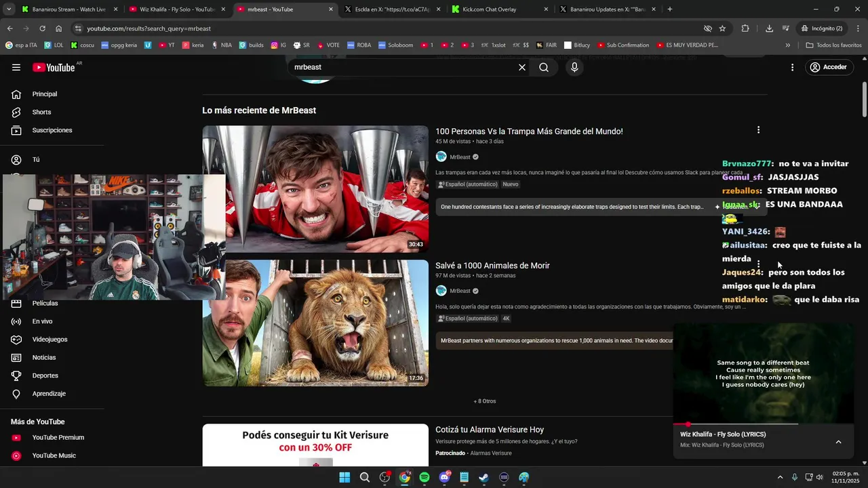The image size is (868, 488).
Task: Go back in browser history
Action: click(9, 28)
